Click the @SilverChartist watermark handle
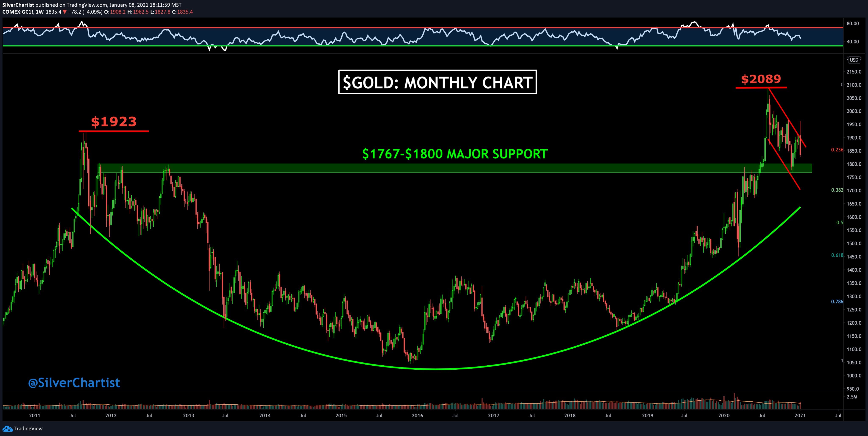Image resolution: width=868 pixels, height=436 pixels. click(x=74, y=382)
